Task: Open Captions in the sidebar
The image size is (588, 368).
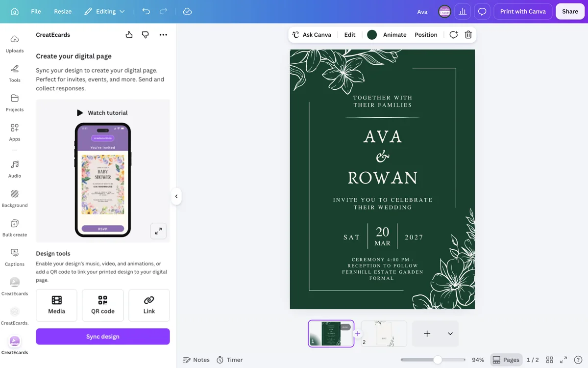Action: 15,257
